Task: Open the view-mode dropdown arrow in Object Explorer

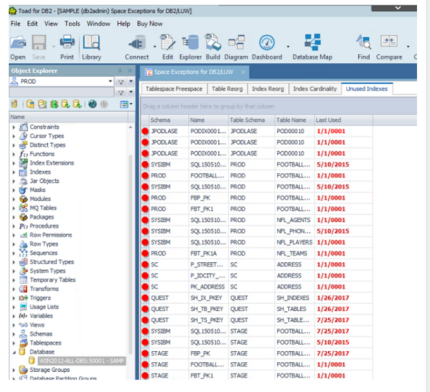Action: (131, 104)
